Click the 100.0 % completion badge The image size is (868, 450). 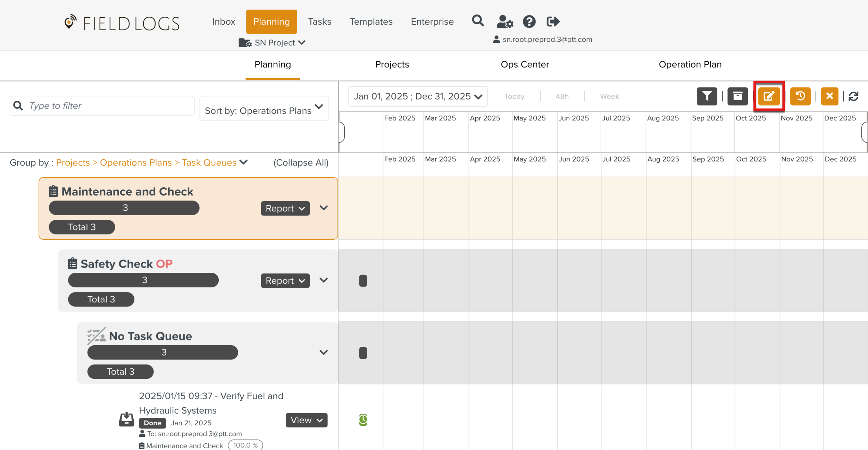245,445
